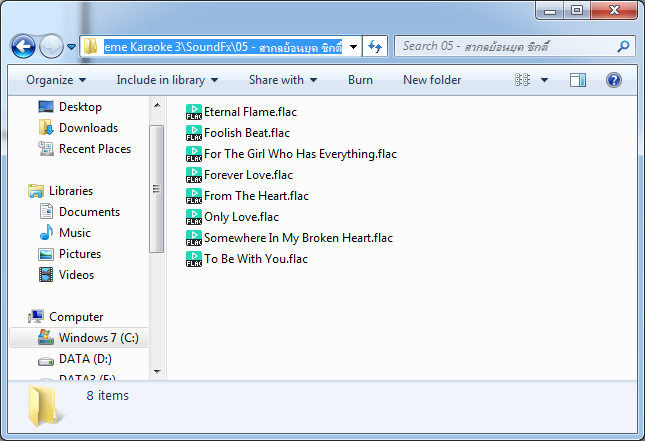Focus the Search 05 search box
Viewport: 645px width, 441px height.
click(515, 46)
